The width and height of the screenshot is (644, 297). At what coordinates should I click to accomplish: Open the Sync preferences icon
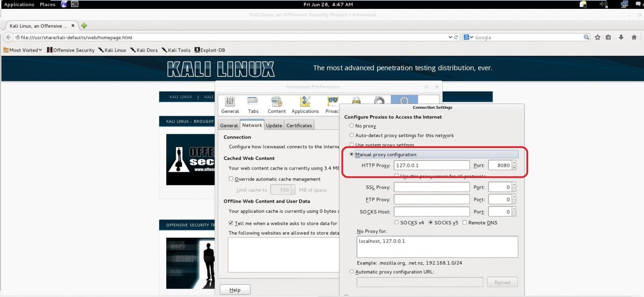click(x=379, y=100)
